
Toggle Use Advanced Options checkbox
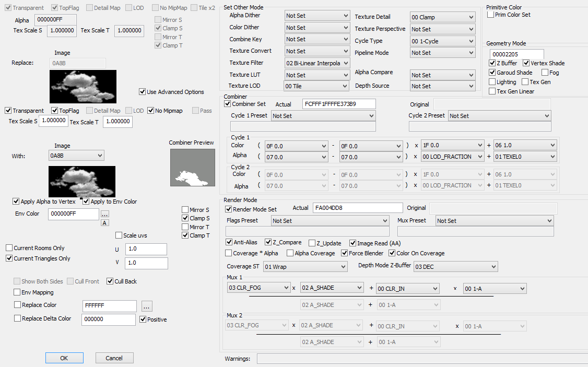(142, 91)
